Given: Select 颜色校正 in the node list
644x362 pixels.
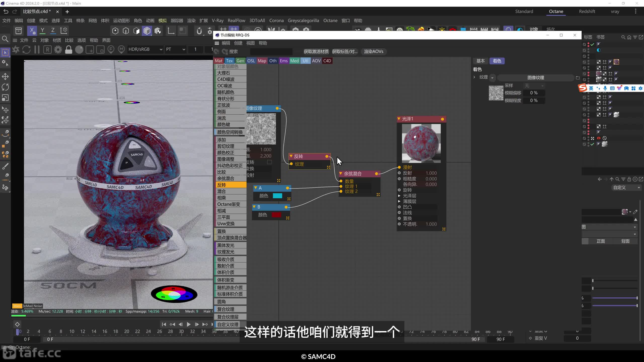Looking at the screenshot, I should 230,153.
